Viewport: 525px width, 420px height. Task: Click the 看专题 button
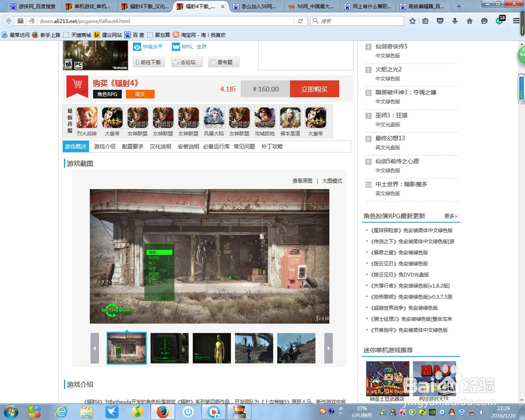coord(223,62)
